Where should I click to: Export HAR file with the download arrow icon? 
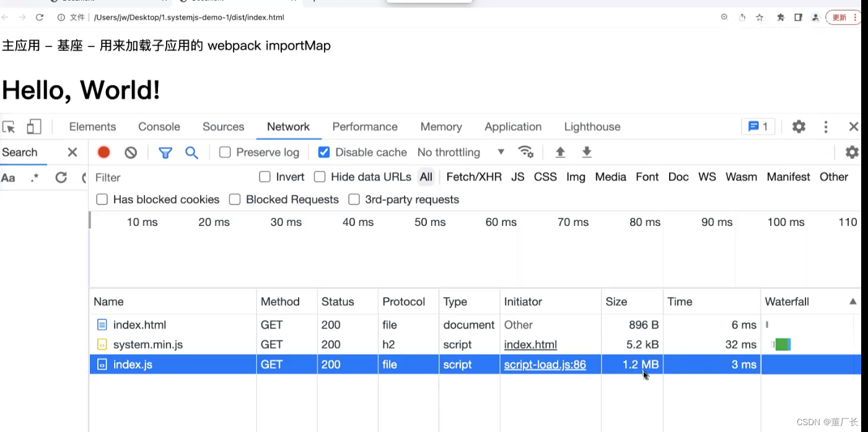point(587,152)
